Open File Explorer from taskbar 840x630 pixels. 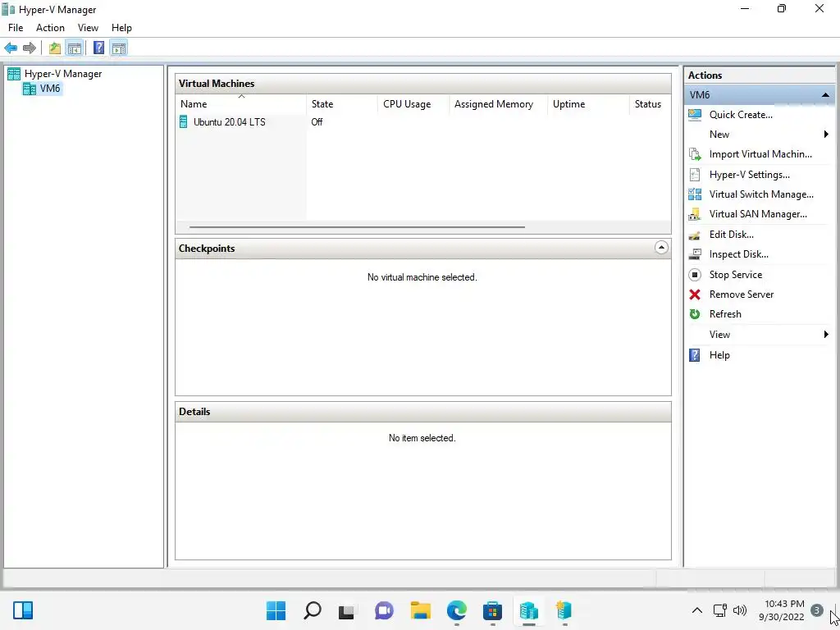click(421, 610)
